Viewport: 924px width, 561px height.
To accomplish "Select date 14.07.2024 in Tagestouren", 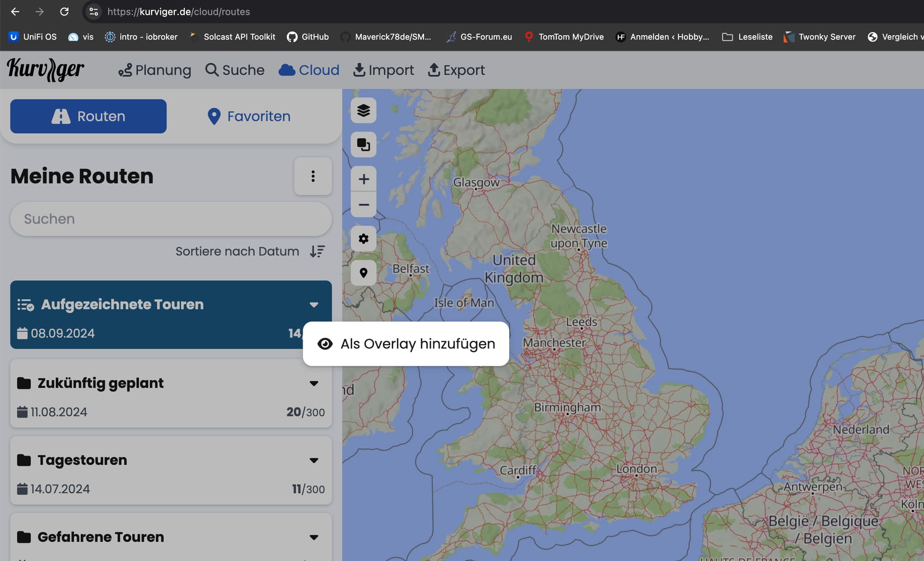I will pos(60,489).
